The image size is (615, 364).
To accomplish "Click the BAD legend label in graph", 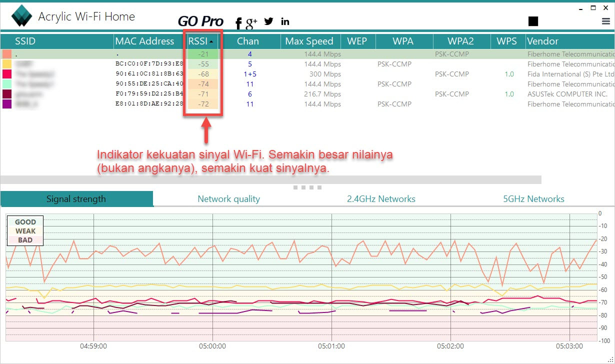I will 25,240.
